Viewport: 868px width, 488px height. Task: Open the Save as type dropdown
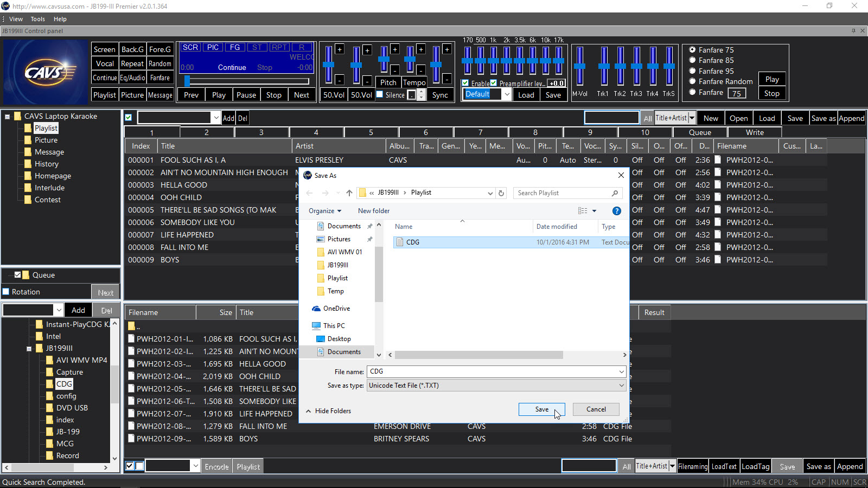pos(621,386)
